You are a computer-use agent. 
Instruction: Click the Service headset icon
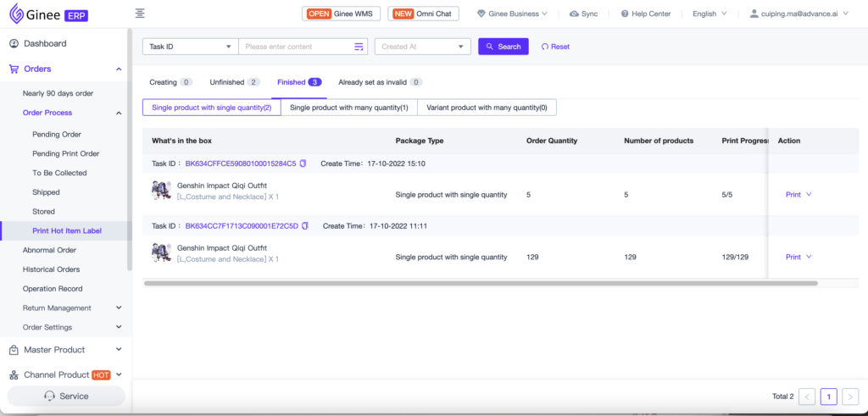pos(49,396)
